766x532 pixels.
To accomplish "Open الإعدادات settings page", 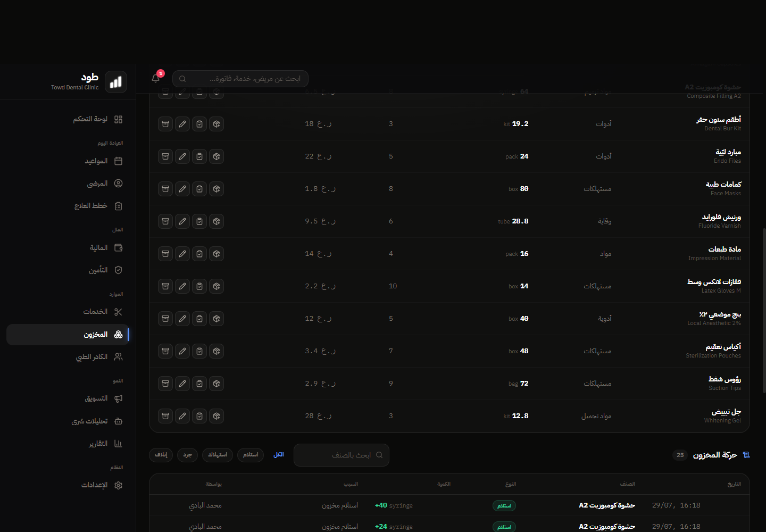I will click(68, 485).
